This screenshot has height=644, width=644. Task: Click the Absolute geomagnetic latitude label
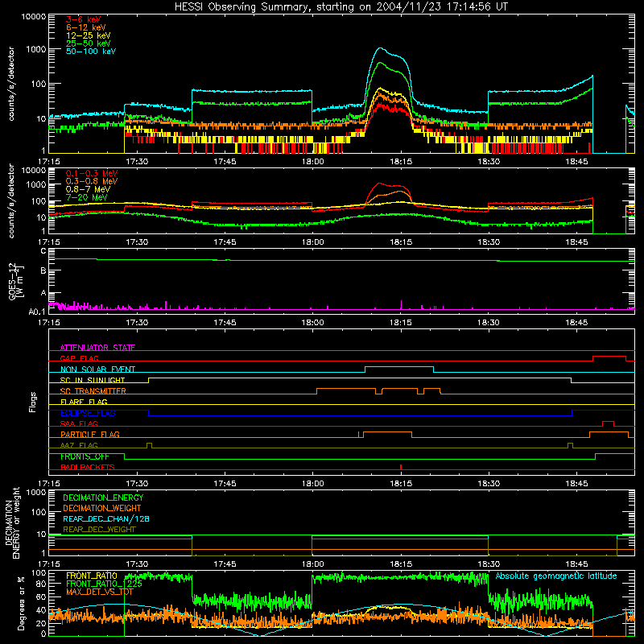pos(556,576)
